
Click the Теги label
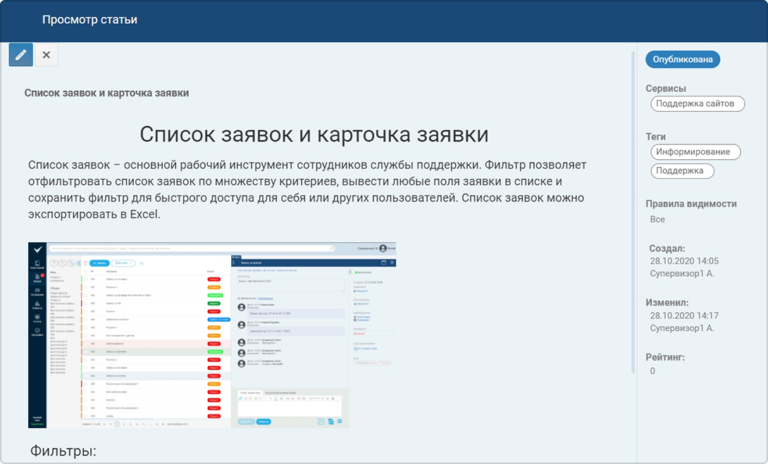click(x=655, y=137)
